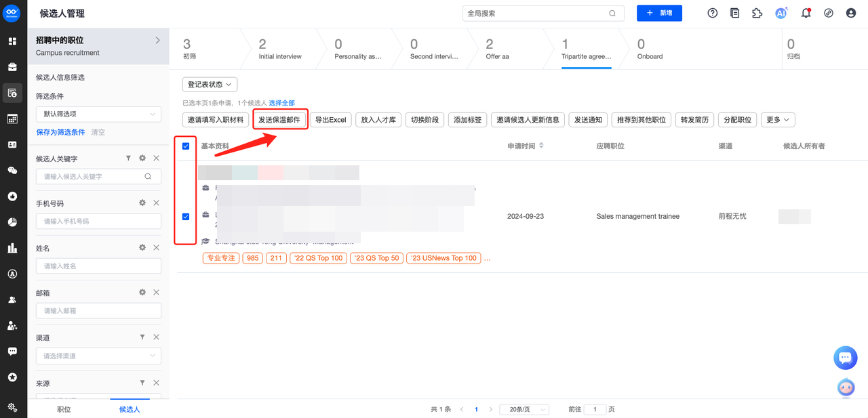Open the bar chart reports icon in sidebar
Image resolution: width=868 pixels, height=418 pixels.
click(12, 248)
